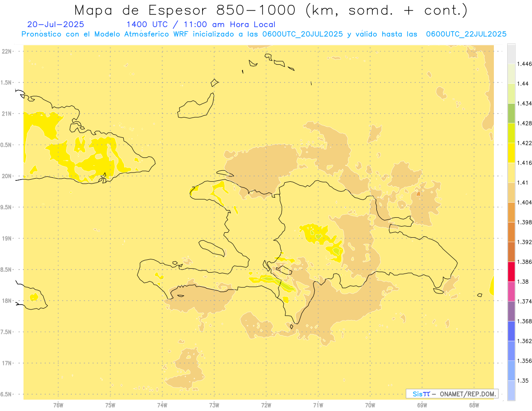This screenshot has height=411, width=532.
Task: Click the '1400 UTC / 11:00 am Hora Local' label
Action: [x=201, y=24]
